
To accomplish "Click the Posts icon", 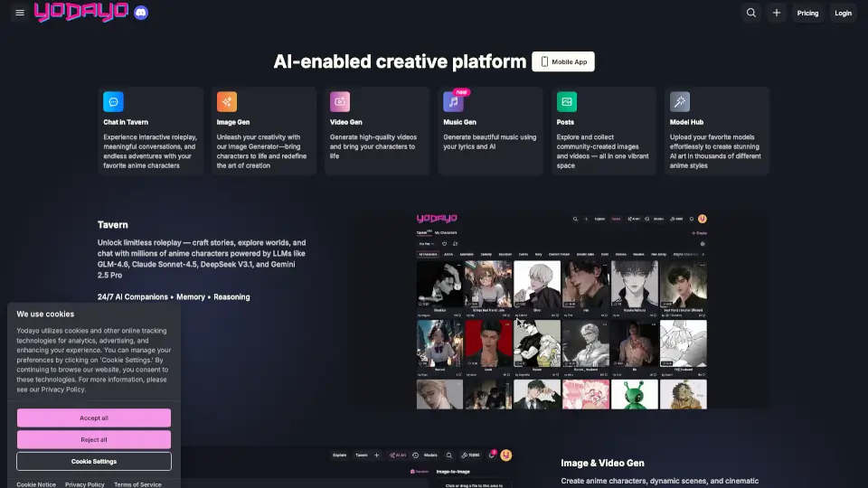I will point(566,101).
